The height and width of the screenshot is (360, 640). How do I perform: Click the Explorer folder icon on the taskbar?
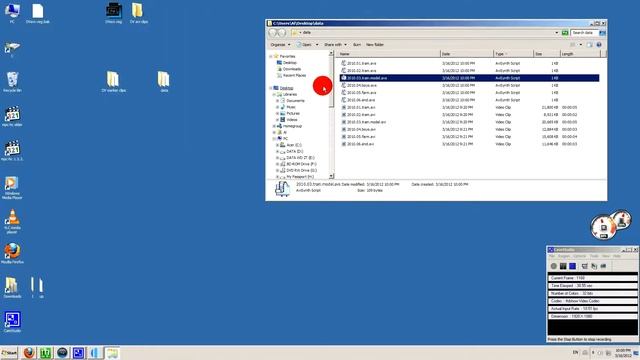tap(112, 353)
